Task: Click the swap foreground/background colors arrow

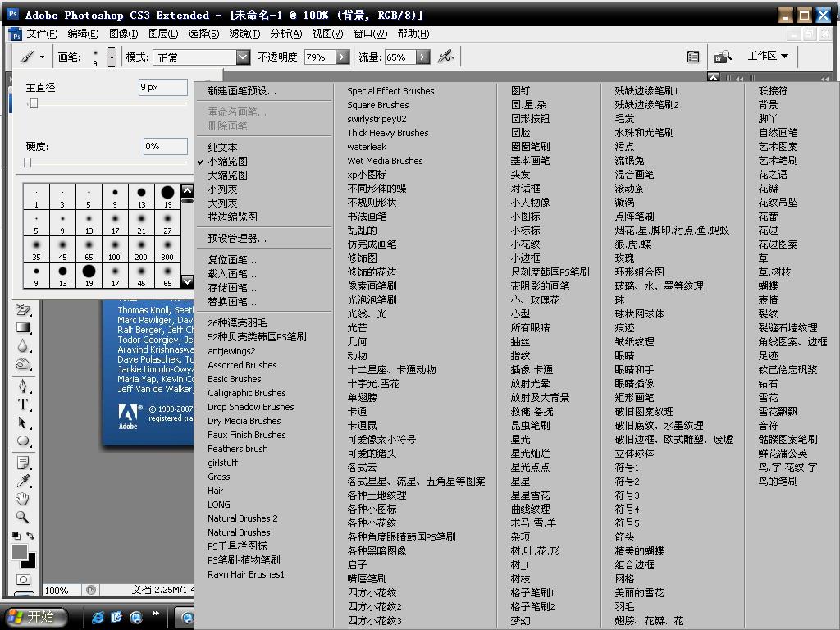Action: [30, 536]
